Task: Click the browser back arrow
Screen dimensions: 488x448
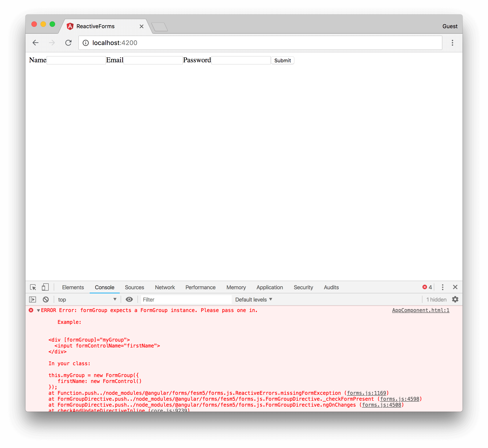Action: (36, 43)
